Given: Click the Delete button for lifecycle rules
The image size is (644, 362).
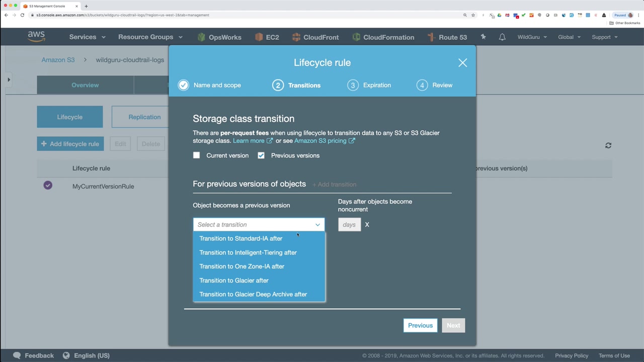Looking at the screenshot, I should (x=150, y=144).
